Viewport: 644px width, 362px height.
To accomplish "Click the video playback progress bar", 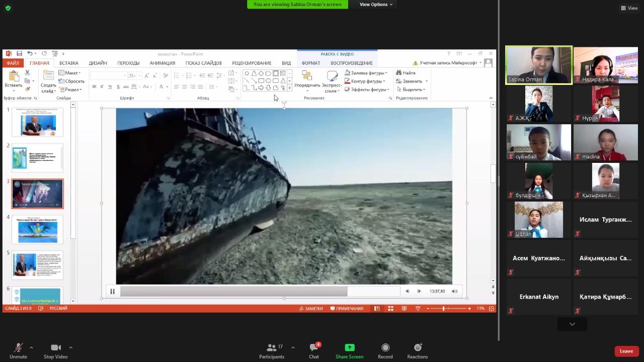I will coord(252,291).
